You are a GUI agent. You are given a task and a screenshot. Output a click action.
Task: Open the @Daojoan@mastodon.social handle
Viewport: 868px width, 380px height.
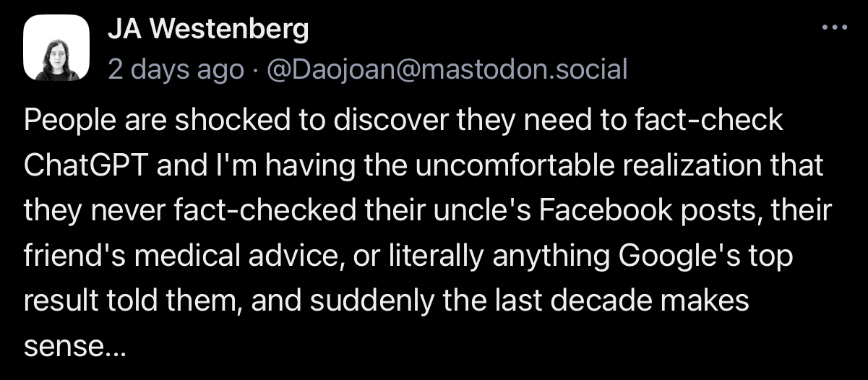(446, 69)
